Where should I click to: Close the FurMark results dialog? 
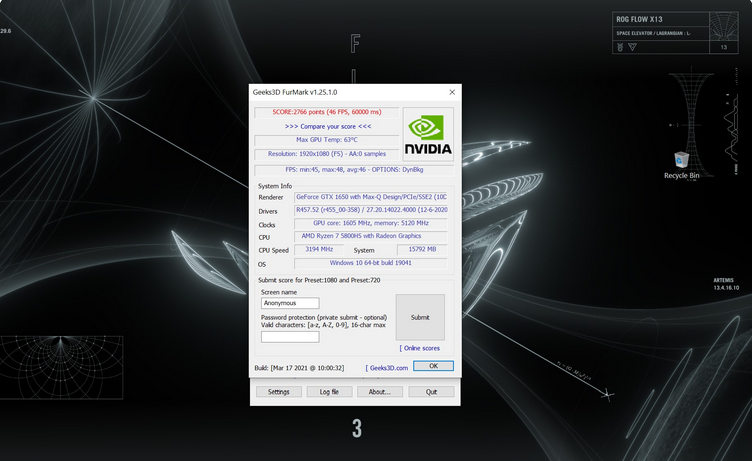pos(451,92)
